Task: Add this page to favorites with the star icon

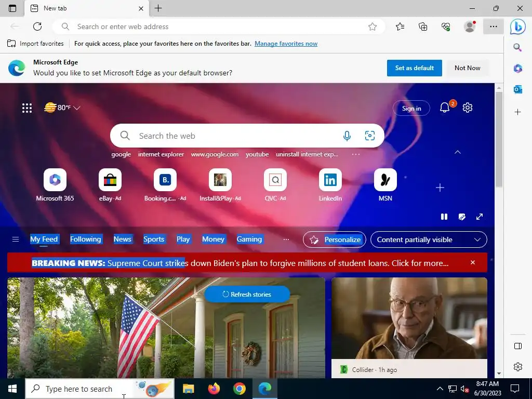Action: coord(372,26)
